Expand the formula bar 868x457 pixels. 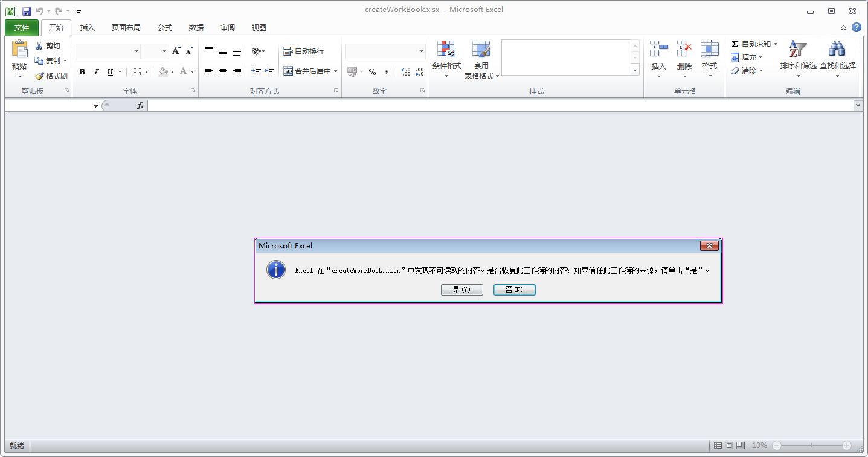click(858, 106)
